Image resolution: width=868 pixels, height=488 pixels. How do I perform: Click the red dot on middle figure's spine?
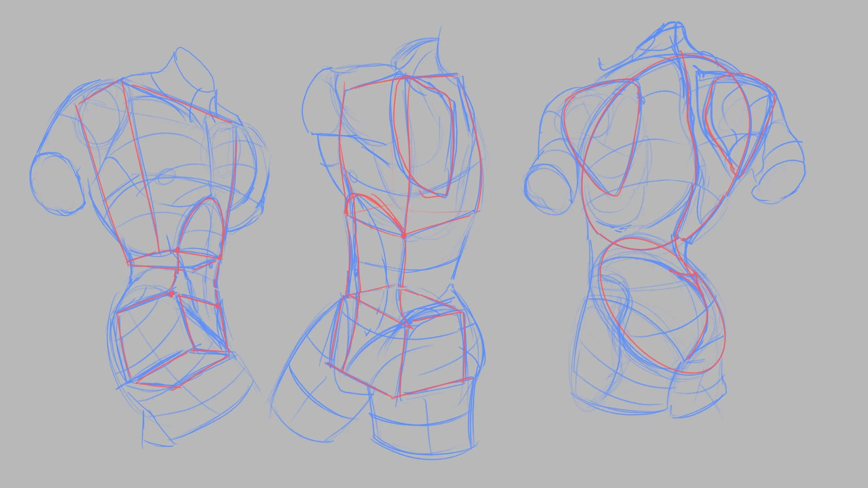(404, 236)
